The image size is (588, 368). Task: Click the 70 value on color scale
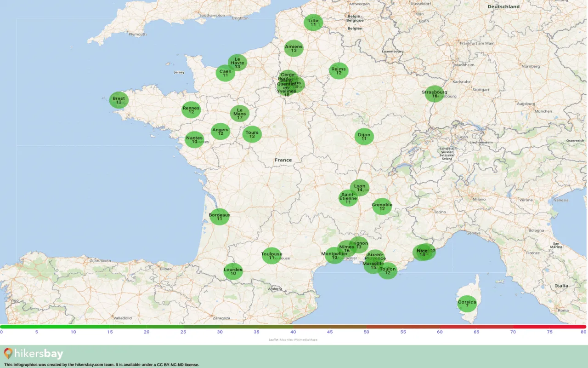513,332
